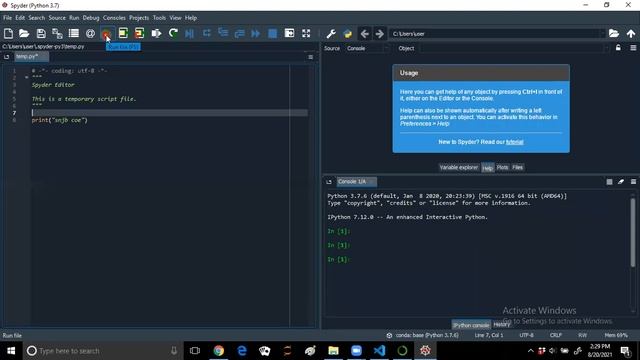Switch to the Variable explorer tab
This screenshot has height=360, width=640.
[x=458, y=167]
